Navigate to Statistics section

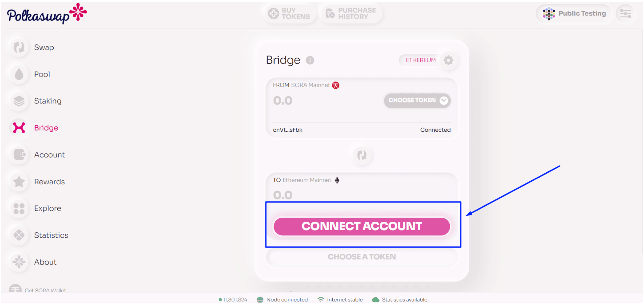pos(51,235)
